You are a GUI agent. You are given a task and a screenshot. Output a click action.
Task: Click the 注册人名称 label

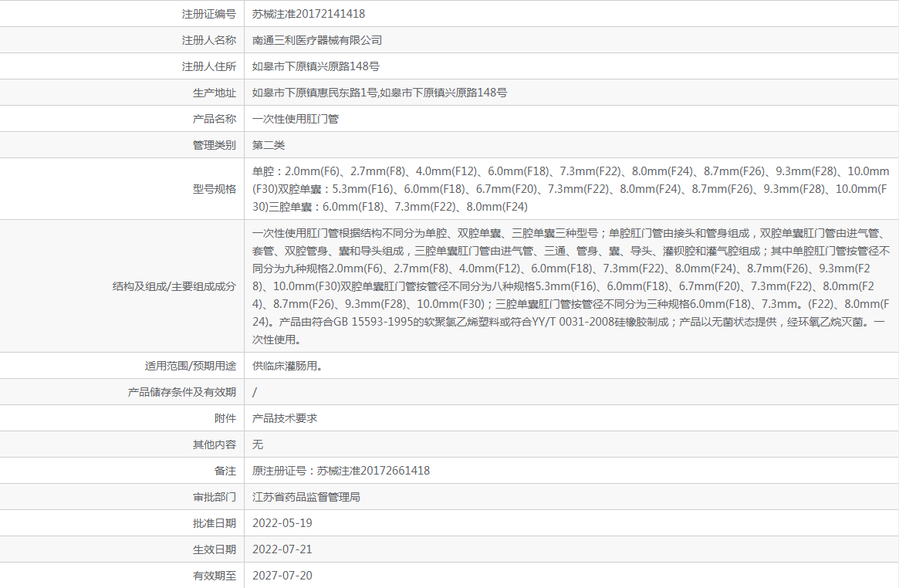(x=208, y=40)
